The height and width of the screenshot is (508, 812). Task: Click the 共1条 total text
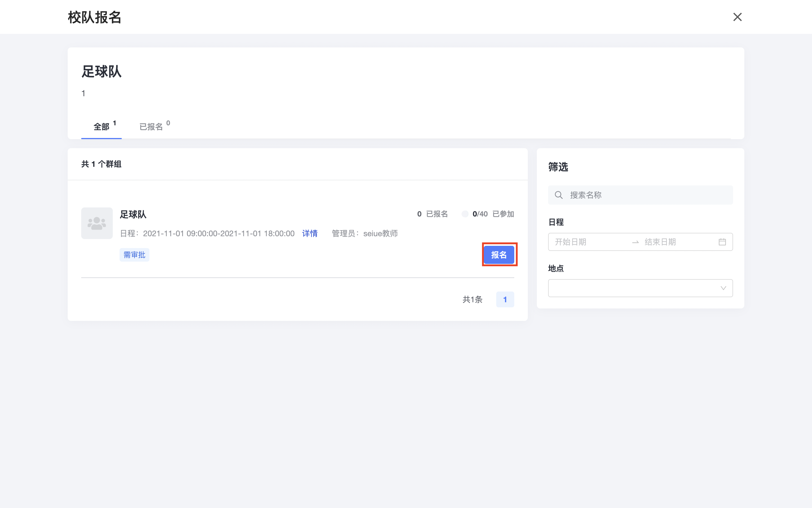pyautogui.click(x=473, y=299)
